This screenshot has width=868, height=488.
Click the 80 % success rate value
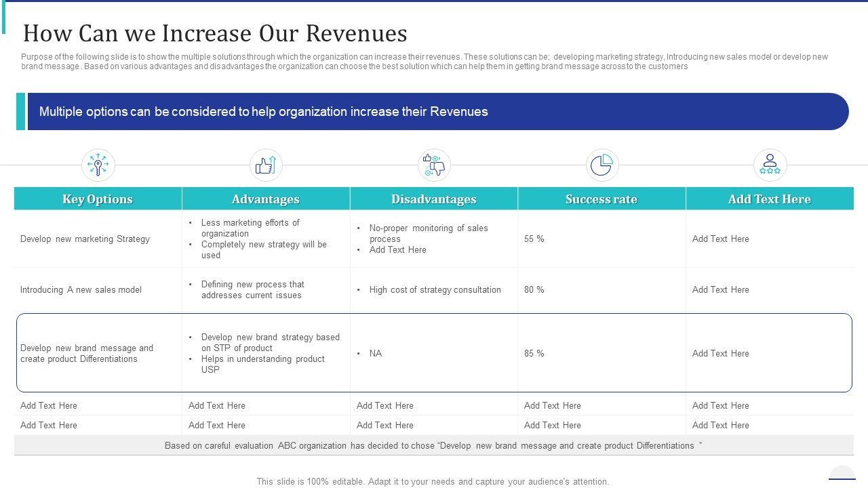pyautogui.click(x=534, y=290)
